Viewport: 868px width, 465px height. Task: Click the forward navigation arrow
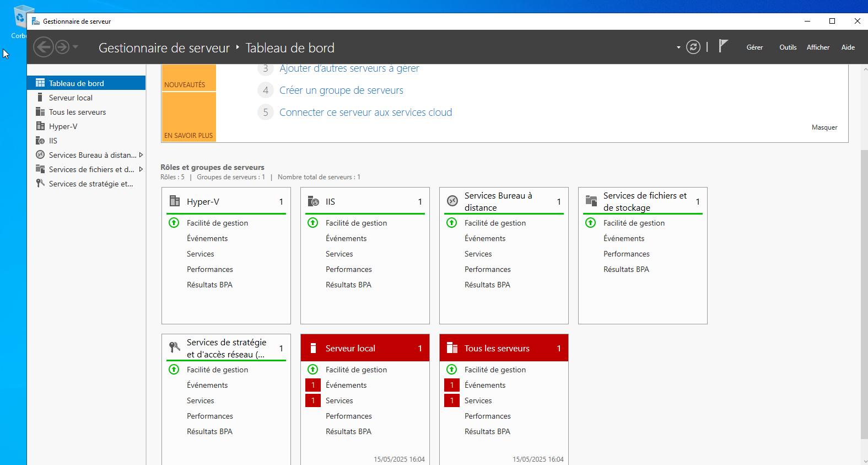[62, 47]
